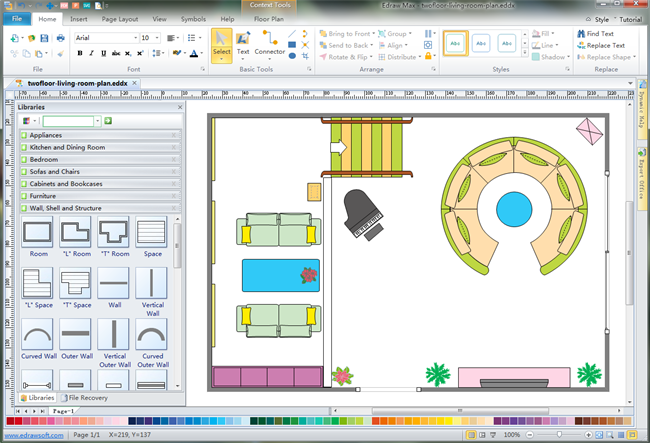This screenshot has height=443, width=650.
Task: Select the Outer Wall shape
Action: (x=75, y=336)
